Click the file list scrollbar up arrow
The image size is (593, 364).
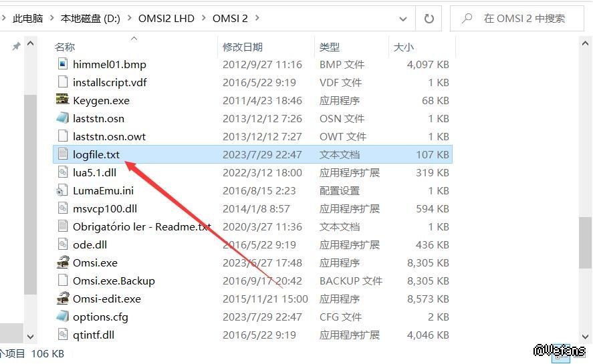pos(585,43)
